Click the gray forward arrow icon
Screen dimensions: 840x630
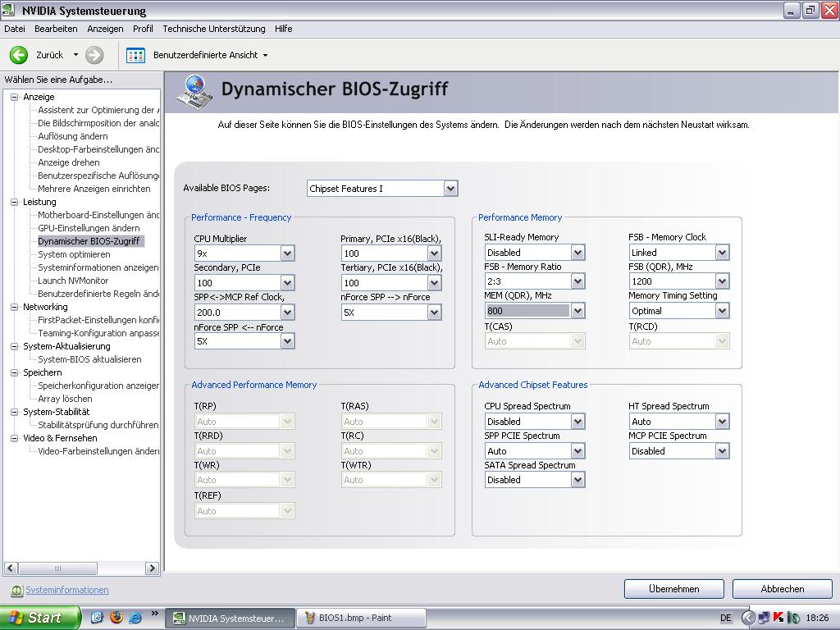(94, 55)
